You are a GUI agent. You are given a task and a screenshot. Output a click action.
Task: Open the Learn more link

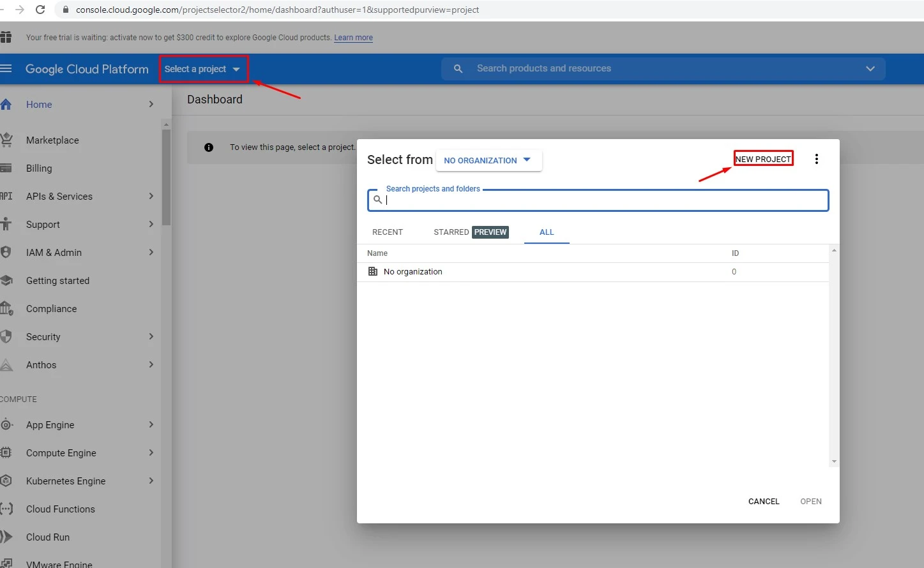point(353,38)
